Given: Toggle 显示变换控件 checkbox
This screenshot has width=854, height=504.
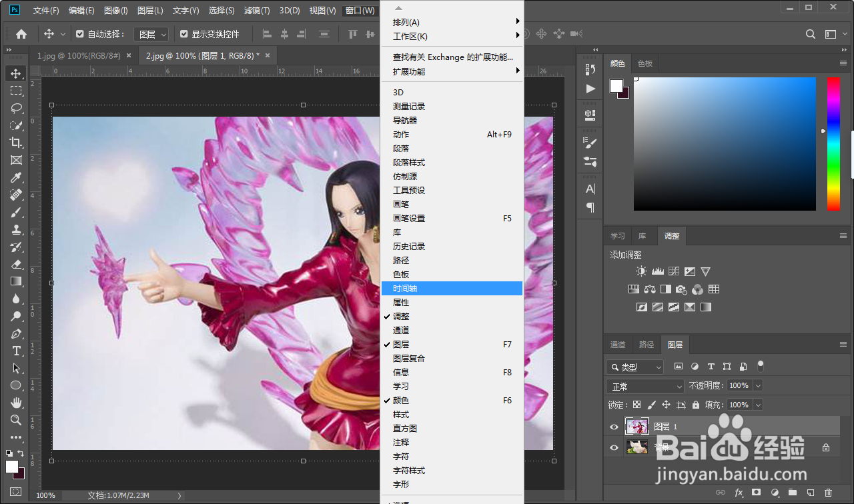Looking at the screenshot, I should pyautogui.click(x=184, y=34).
